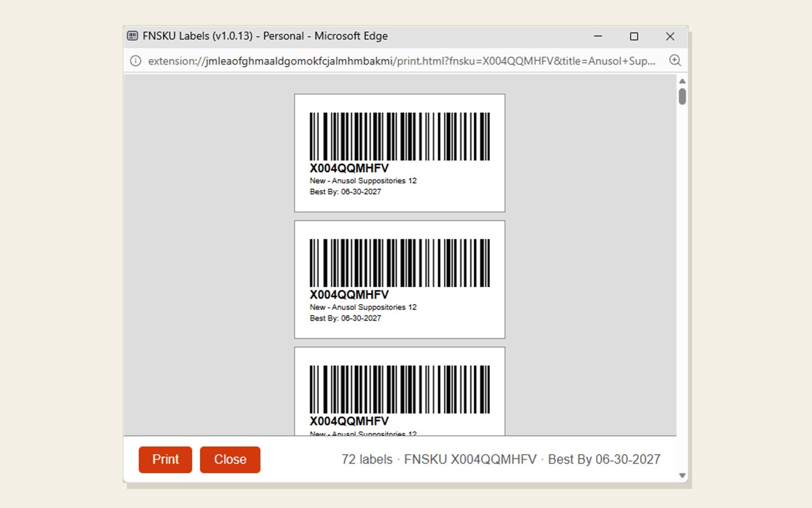Select the extension URL in address bar
This screenshot has height=508, width=812.
pos(402,61)
